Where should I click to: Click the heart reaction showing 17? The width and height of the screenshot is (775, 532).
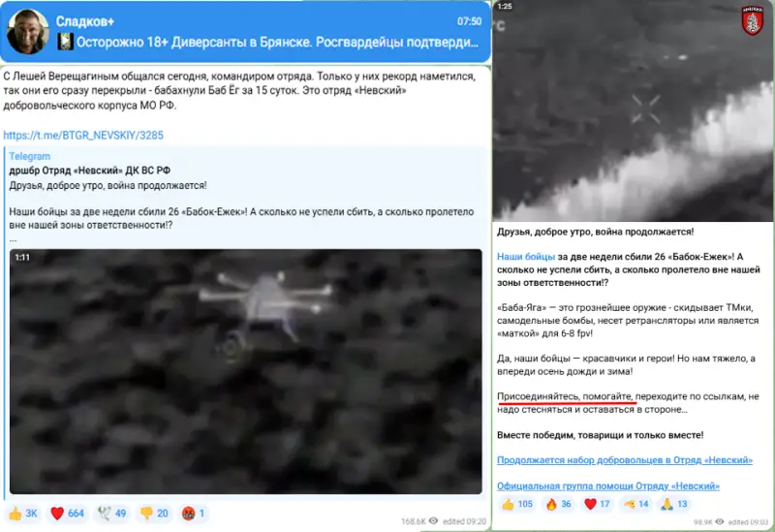[597, 504]
